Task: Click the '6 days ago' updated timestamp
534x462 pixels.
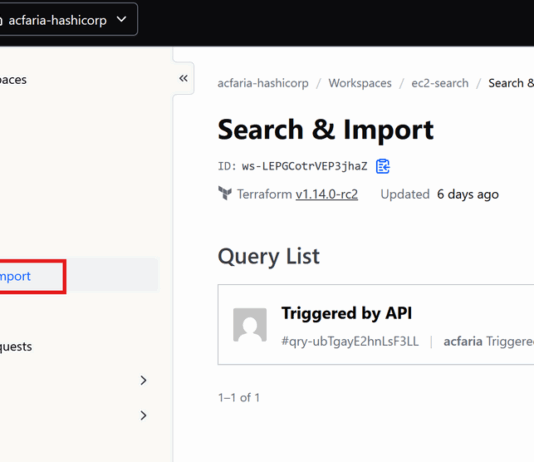Action: click(468, 194)
